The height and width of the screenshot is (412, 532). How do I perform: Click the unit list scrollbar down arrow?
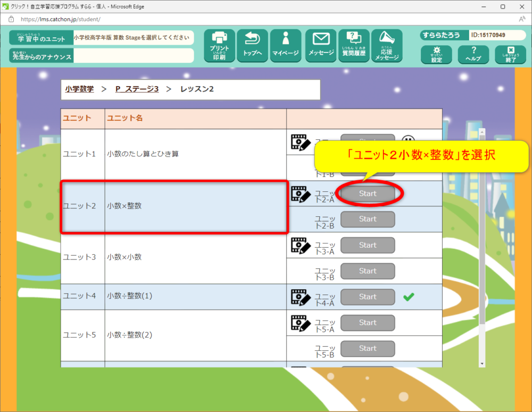482,364
